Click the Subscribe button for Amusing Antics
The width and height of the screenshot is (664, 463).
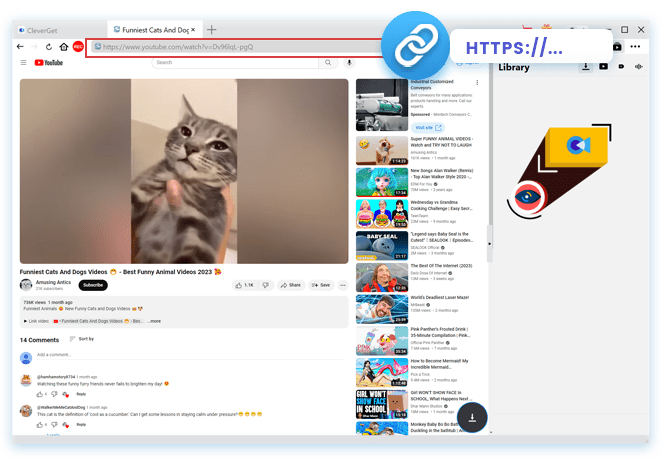pyautogui.click(x=93, y=285)
